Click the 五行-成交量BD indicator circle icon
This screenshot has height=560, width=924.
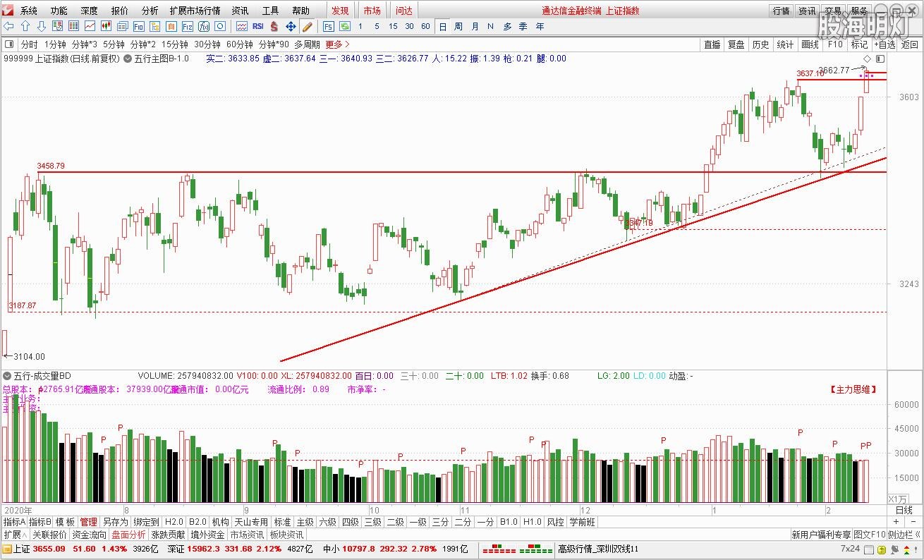point(7,376)
